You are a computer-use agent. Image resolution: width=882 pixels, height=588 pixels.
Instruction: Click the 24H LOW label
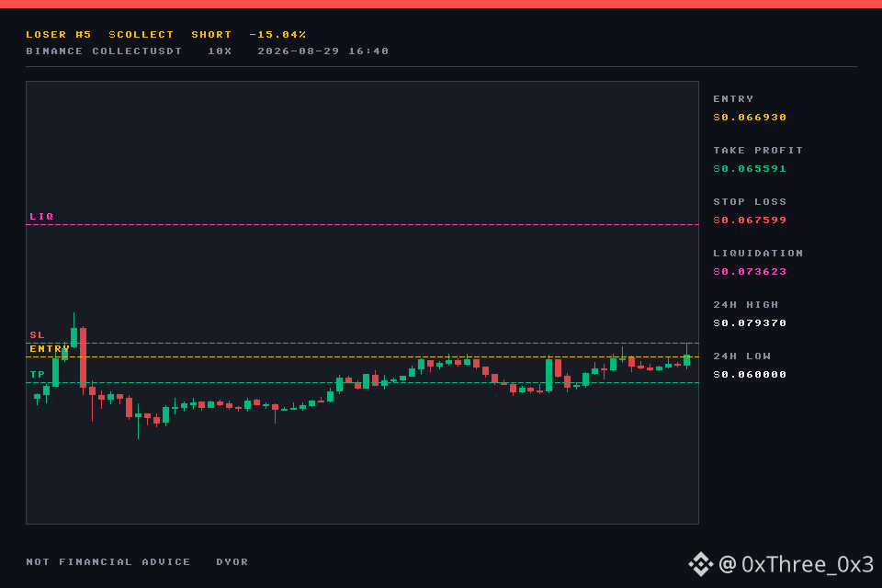[x=741, y=356]
